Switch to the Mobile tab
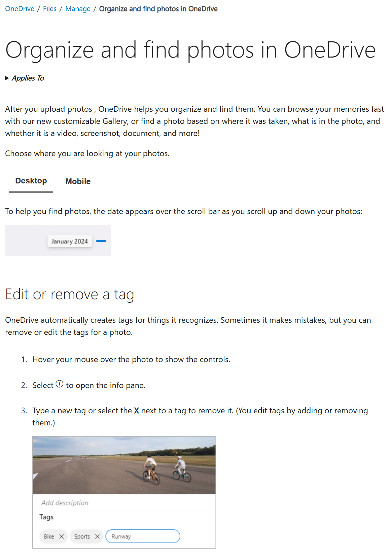Viewport: 392px width, 556px height. click(78, 181)
